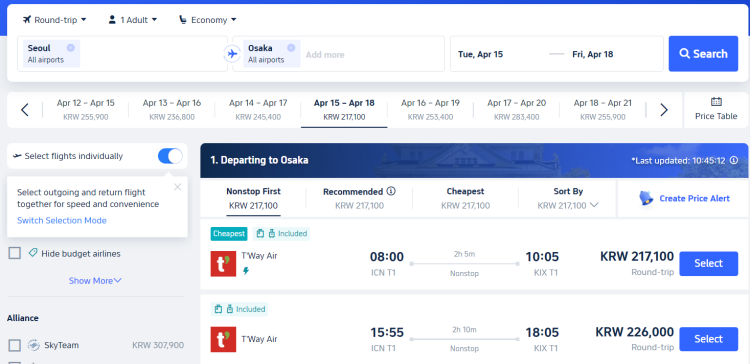Select the Apr 16 – Apr 19 date tab
The height and width of the screenshot is (364, 750).
(x=430, y=110)
